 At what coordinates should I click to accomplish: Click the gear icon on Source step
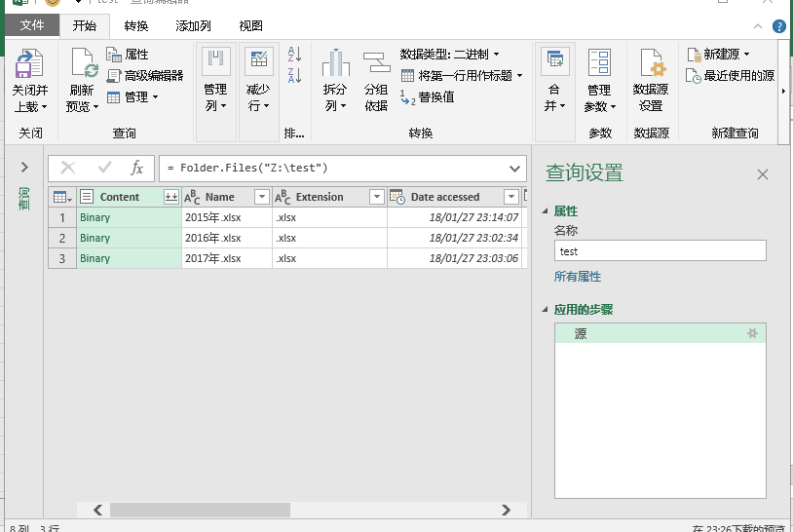coord(752,333)
